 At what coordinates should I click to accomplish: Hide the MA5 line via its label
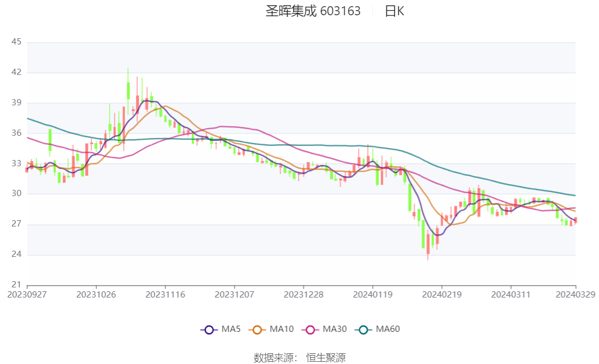click(231, 329)
